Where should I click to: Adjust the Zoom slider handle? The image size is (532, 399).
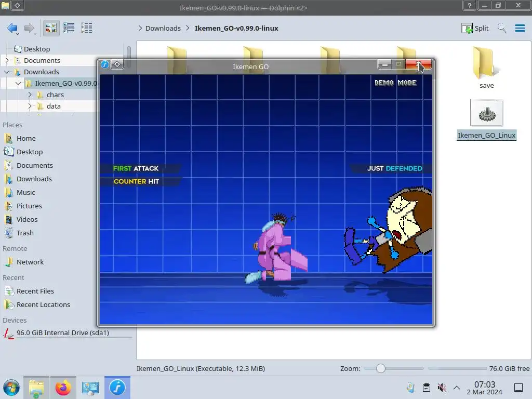(381, 368)
